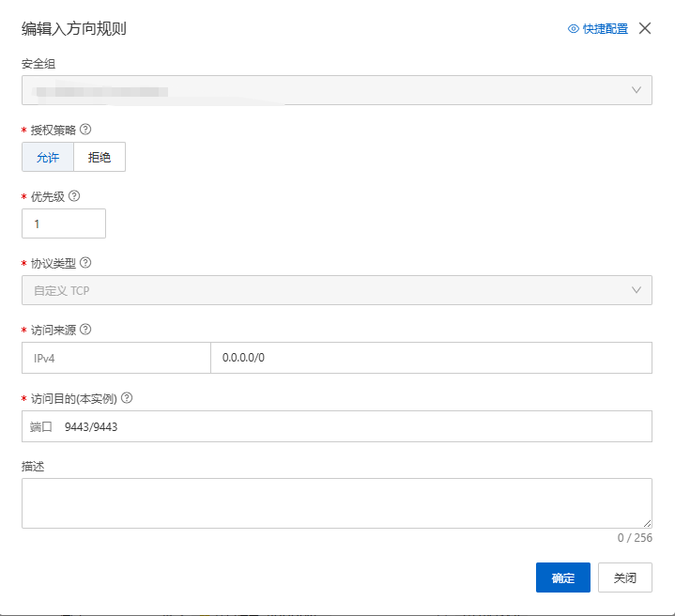675x616 pixels.
Task: Click the 关闭 button
Action: (624, 577)
